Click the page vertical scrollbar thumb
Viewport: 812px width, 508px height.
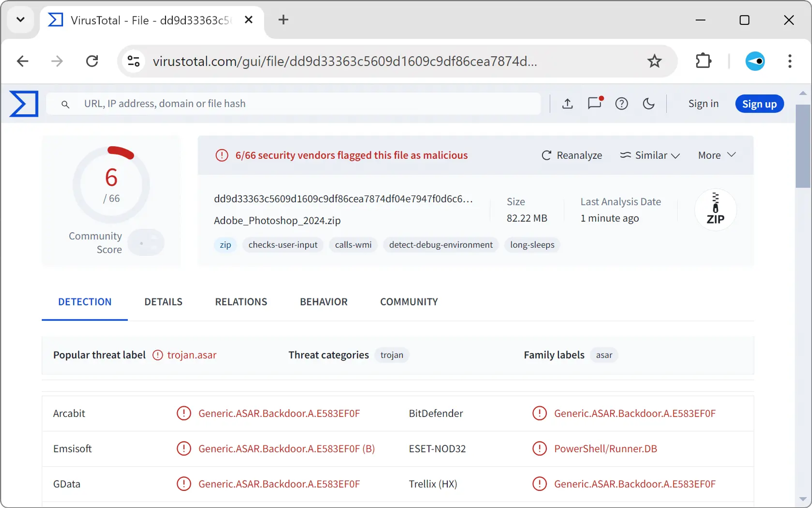(803, 146)
